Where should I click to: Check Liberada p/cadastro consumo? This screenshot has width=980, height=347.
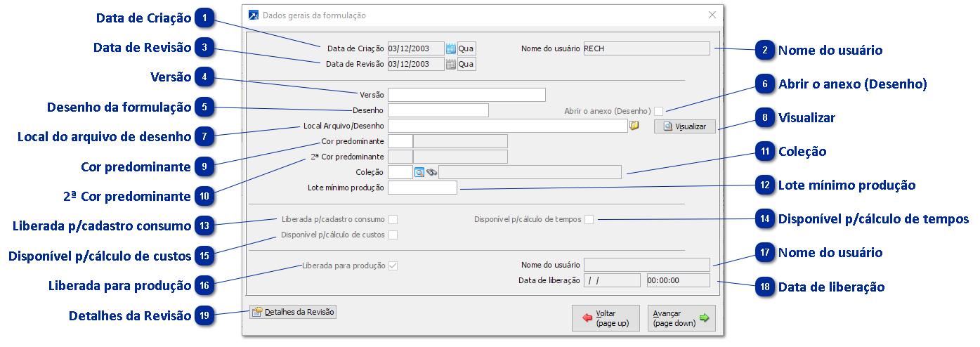point(393,219)
